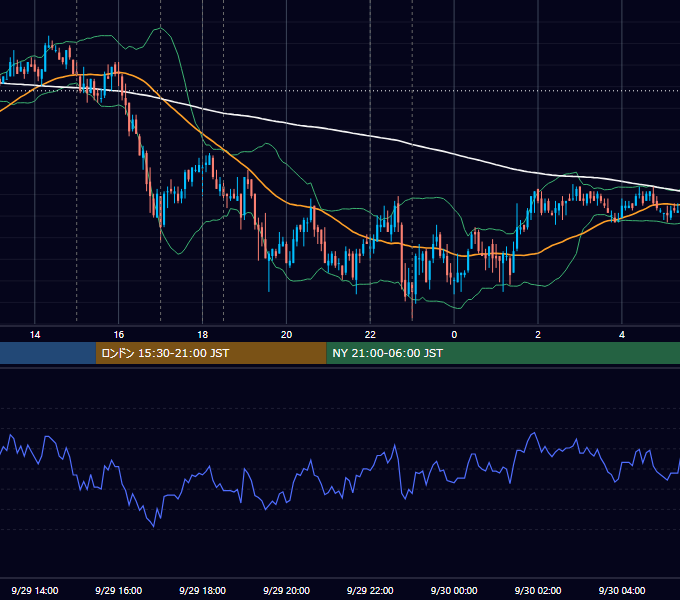Select the NY 21:00-06:00 JST session bar

[503, 353]
